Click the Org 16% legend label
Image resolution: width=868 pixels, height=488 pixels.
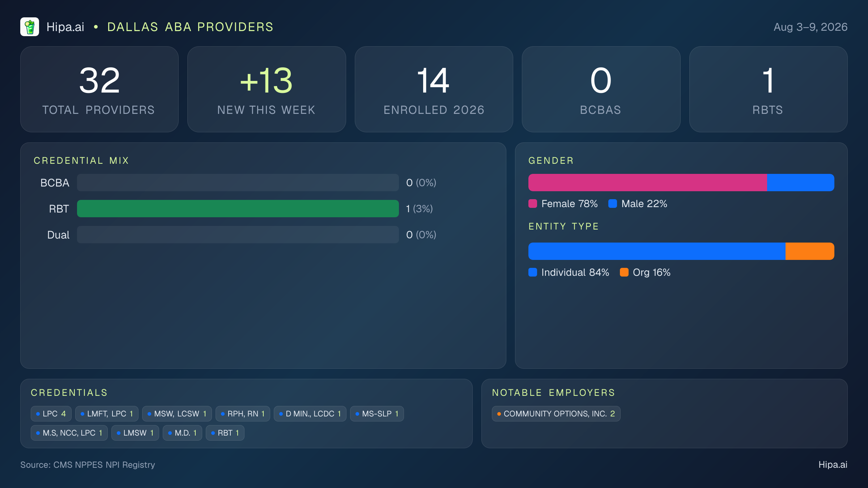652,272
